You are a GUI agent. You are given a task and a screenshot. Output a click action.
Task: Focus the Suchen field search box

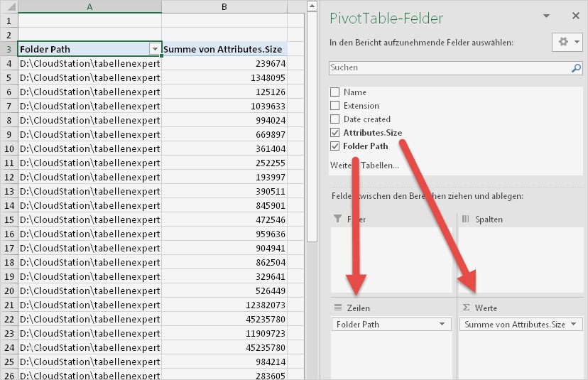tap(456, 68)
